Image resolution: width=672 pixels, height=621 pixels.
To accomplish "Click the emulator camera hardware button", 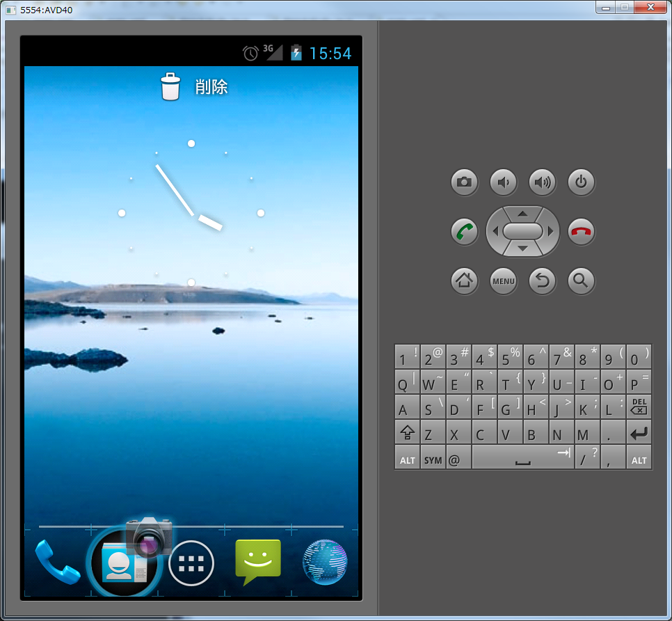I will [464, 182].
